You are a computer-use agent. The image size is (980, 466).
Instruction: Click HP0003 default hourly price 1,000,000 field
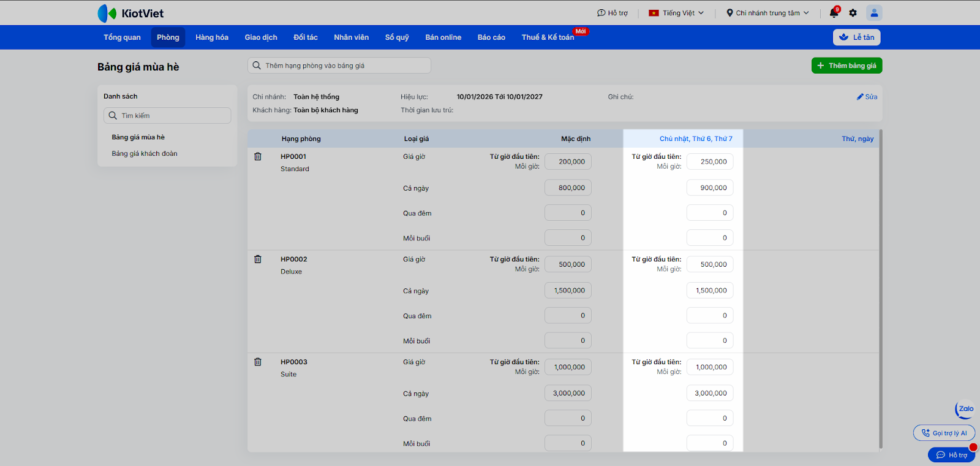pos(568,367)
